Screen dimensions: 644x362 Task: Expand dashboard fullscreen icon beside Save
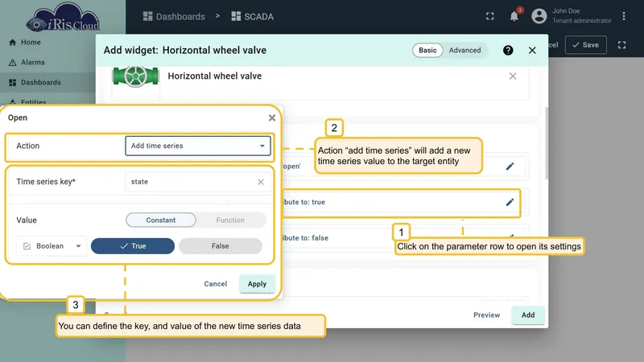tap(621, 45)
